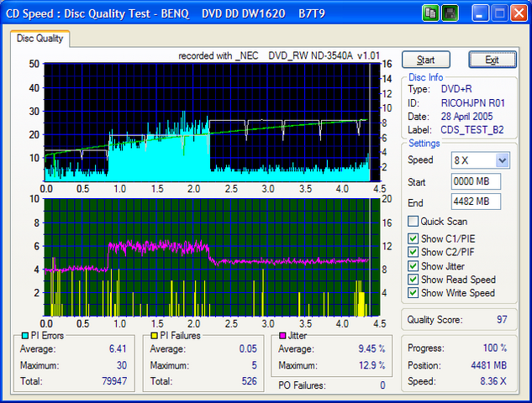
Task: Click the PI Failures total 526
Action: (x=249, y=381)
